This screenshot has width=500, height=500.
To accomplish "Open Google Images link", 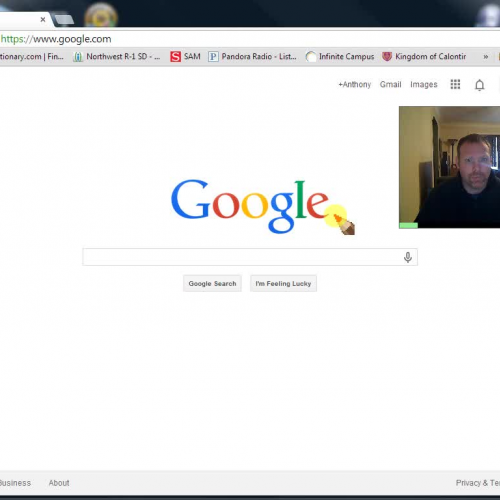I will tap(424, 85).
